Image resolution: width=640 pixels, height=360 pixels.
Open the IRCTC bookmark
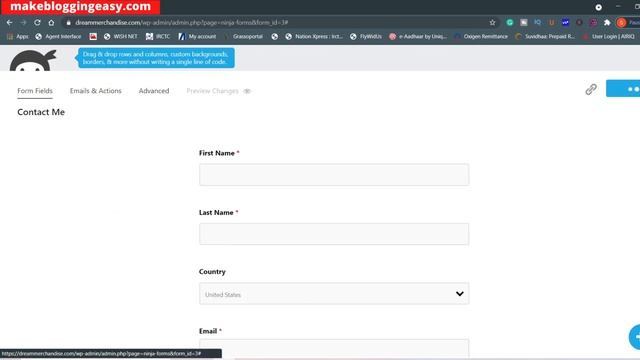158,36
